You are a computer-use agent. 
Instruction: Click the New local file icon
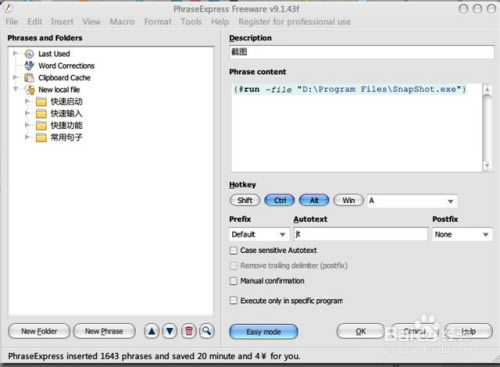[30, 90]
